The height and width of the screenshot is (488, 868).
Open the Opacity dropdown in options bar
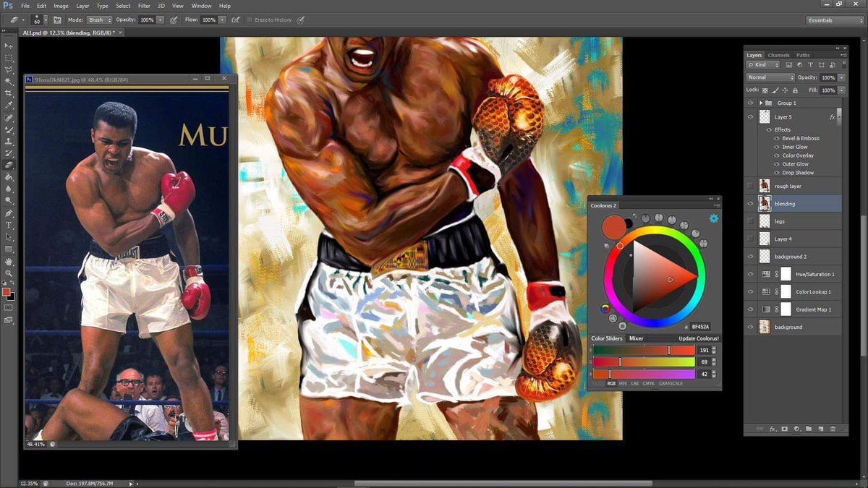[x=160, y=20]
